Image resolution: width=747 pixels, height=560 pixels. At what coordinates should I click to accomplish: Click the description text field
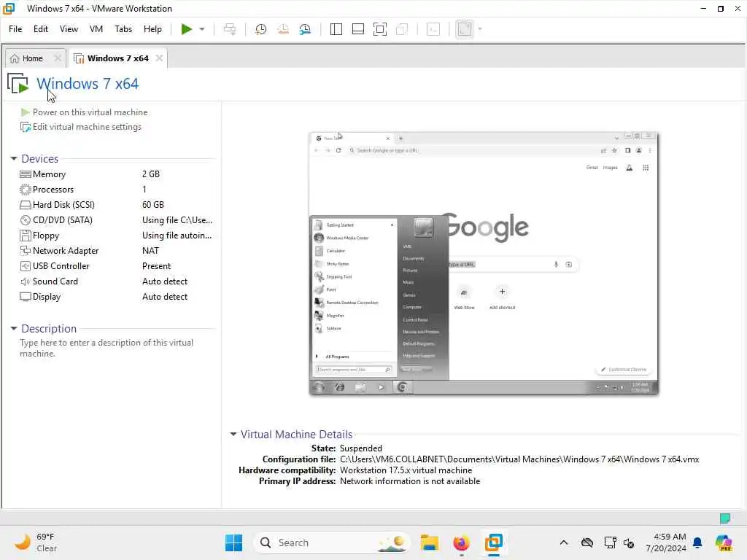pos(107,348)
